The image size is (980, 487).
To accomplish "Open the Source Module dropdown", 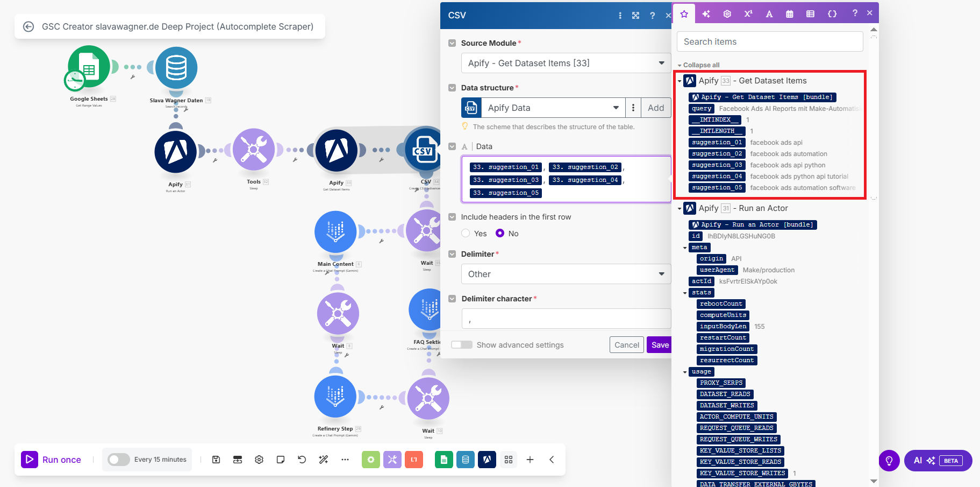I will (566, 63).
